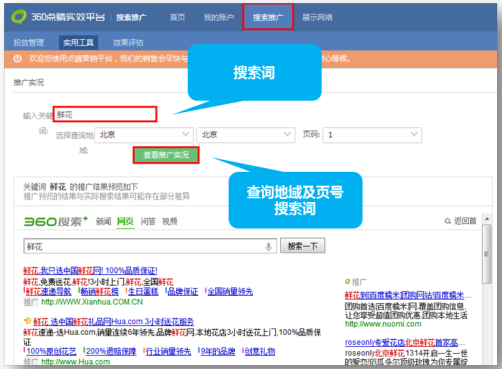This screenshot has width=502, height=369.
Task: Click the 360点睛 green logo icon
Action: click(x=19, y=17)
